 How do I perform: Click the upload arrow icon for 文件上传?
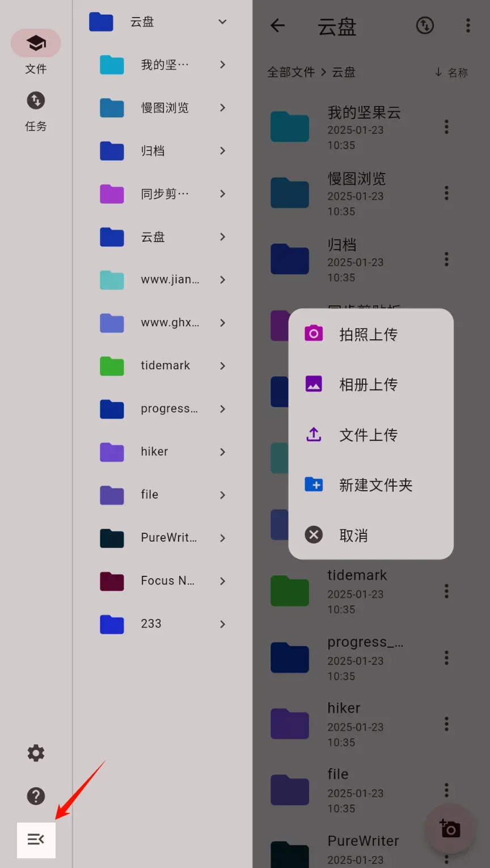click(x=314, y=435)
